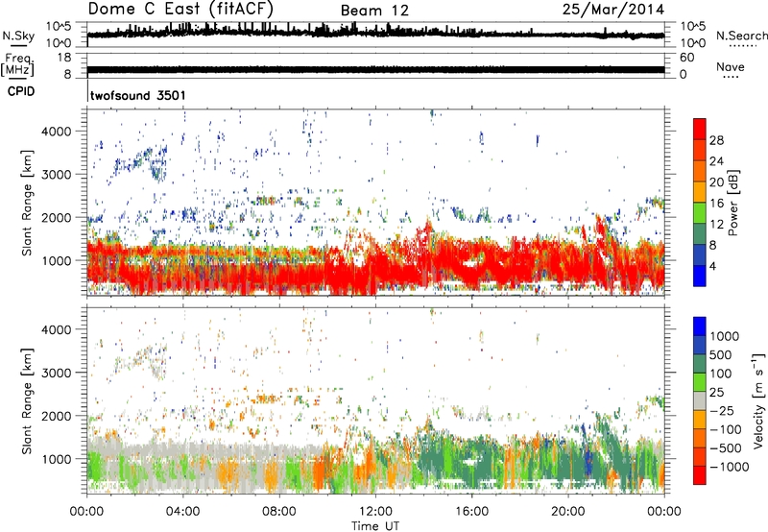Image resolution: width=768 pixels, height=532 pixels.
Task: Click the "Dome C East (fitACF)" plot title
Action: (180, 9)
